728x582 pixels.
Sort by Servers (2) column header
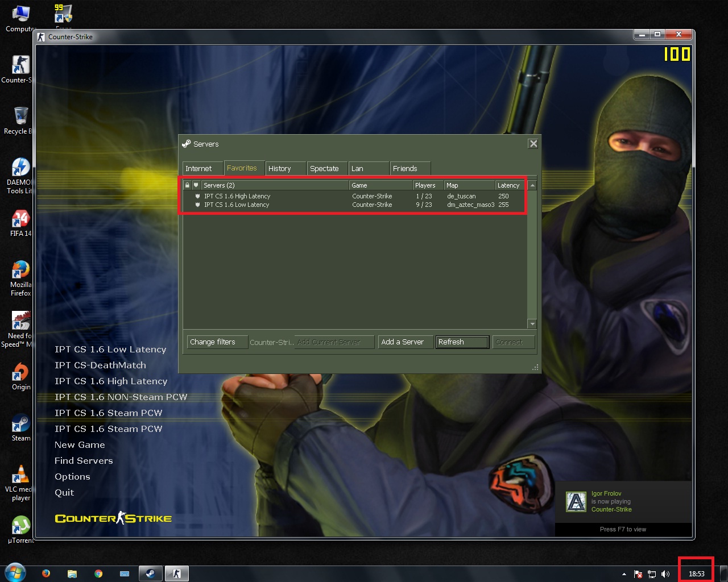tap(275, 185)
